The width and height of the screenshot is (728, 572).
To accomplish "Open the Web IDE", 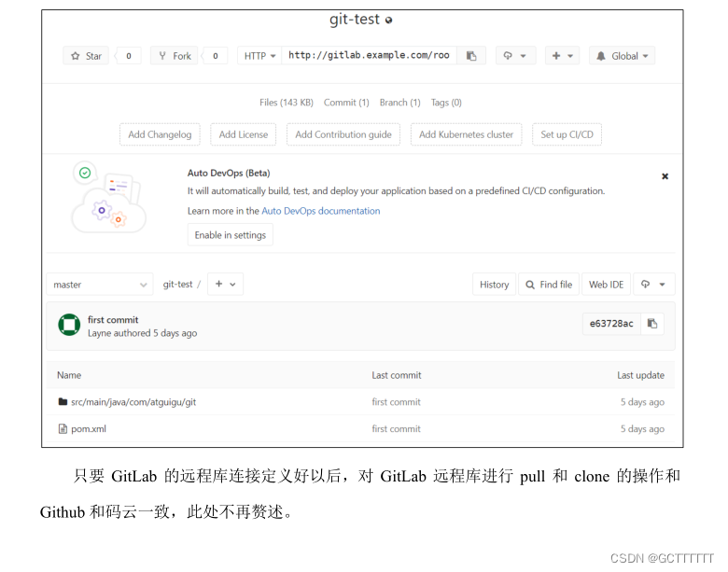I will pos(606,285).
